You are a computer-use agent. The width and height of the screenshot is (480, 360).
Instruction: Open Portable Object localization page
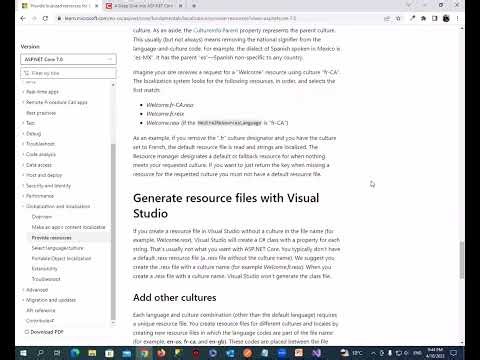(x=61, y=258)
